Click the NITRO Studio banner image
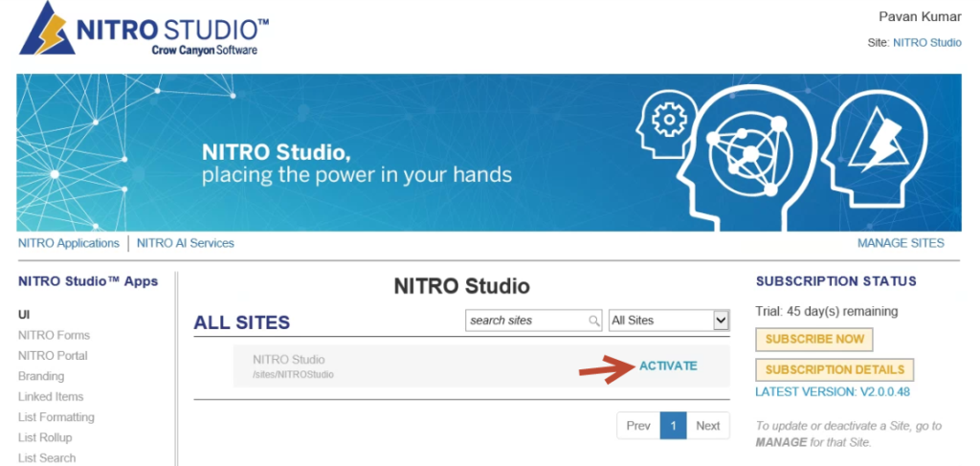Viewport: 980px width, 466px height. coord(489,152)
